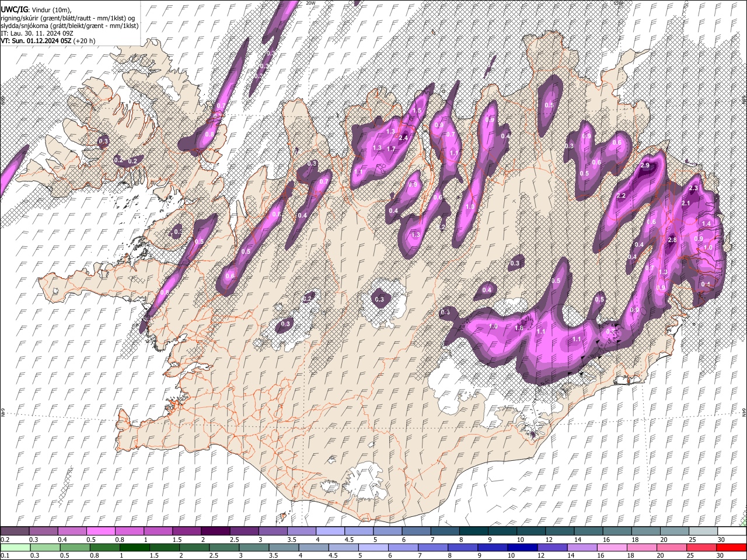
Task: Click the 2.9 snowfall value on the map
Action: (645, 166)
